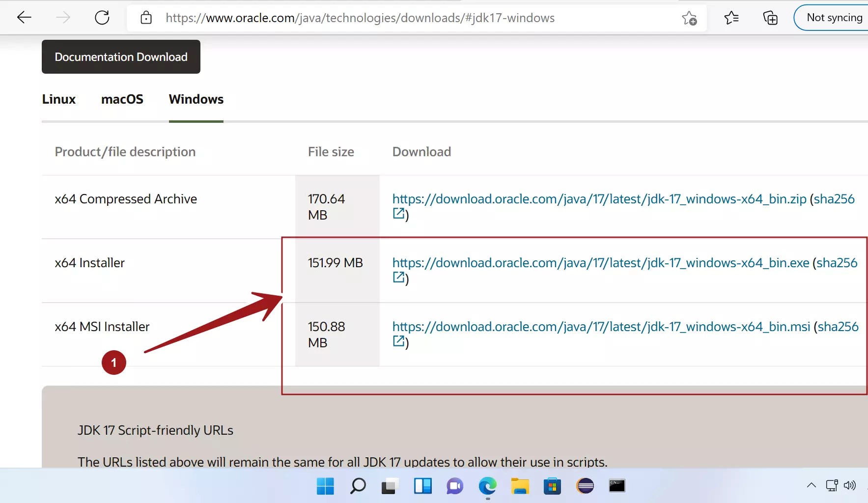Open the Edge favorites list
This screenshot has height=503, width=868.
click(x=731, y=18)
